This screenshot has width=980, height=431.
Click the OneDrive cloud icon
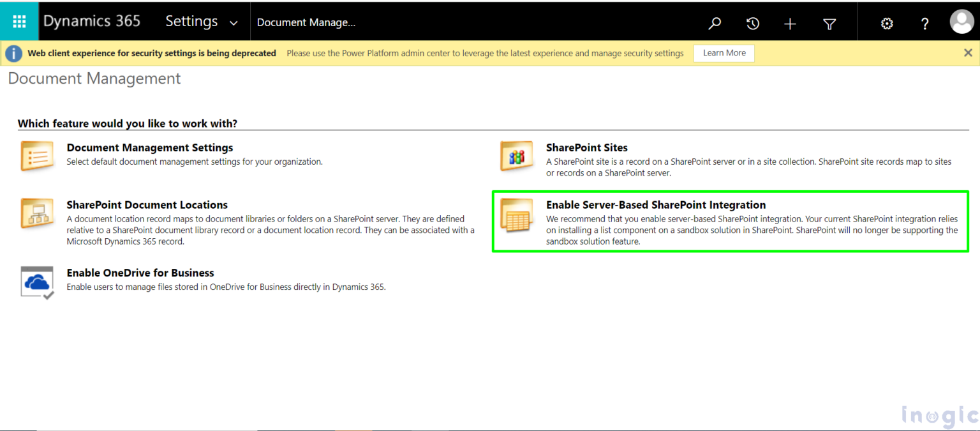tap(37, 281)
